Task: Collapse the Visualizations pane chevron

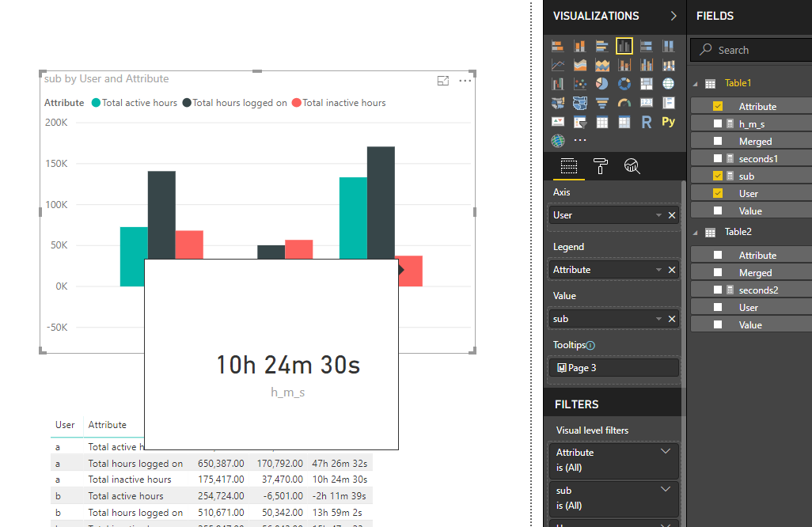Action: pos(674,16)
